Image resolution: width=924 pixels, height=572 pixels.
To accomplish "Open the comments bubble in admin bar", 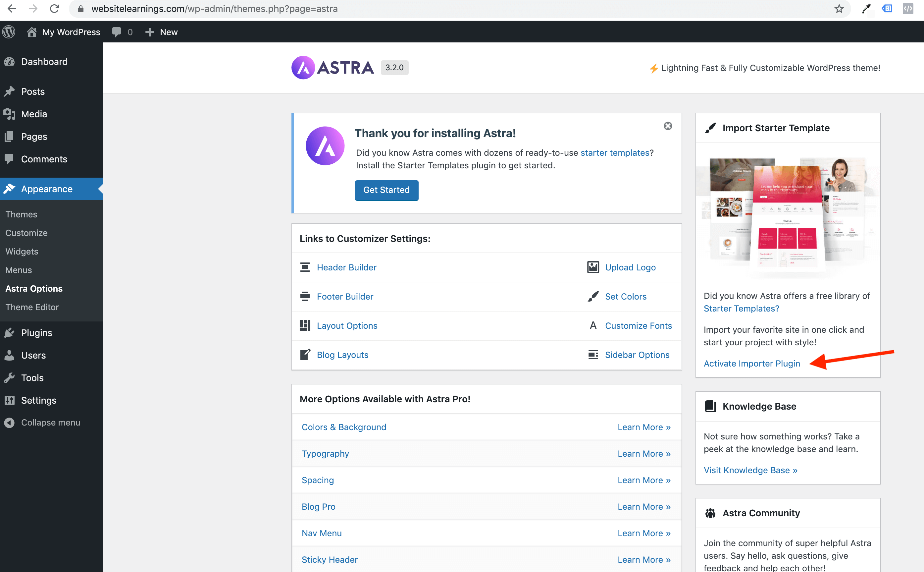I will 117,32.
